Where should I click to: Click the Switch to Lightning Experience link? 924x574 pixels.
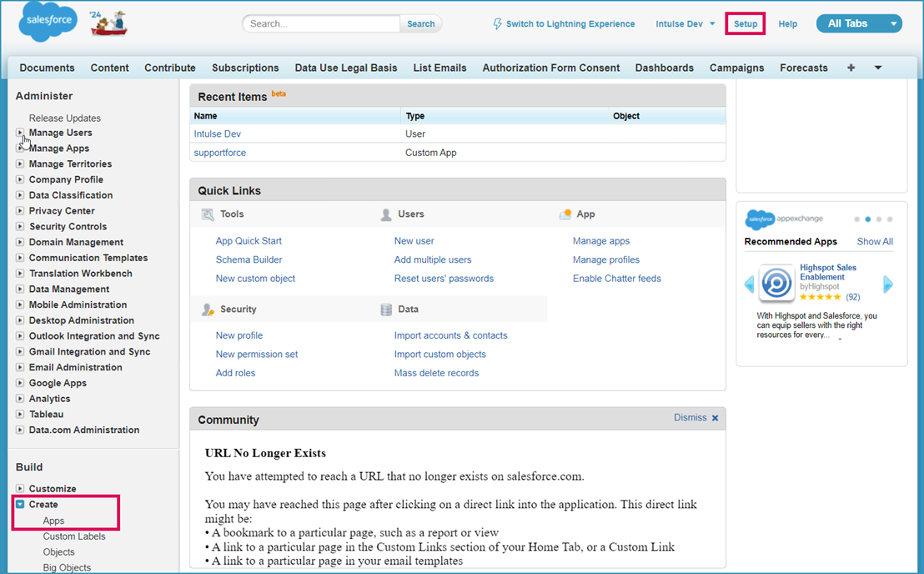(570, 24)
